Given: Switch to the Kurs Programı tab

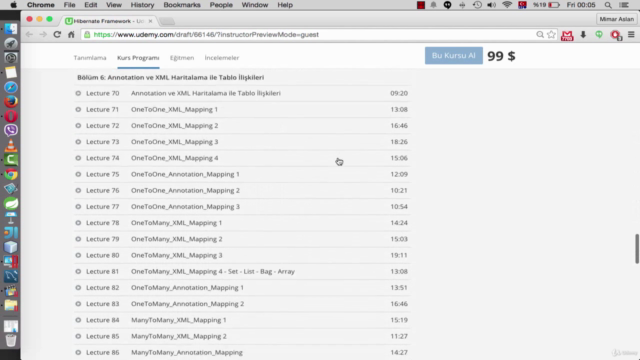Looking at the screenshot, I should pyautogui.click(x=138, y=58).
